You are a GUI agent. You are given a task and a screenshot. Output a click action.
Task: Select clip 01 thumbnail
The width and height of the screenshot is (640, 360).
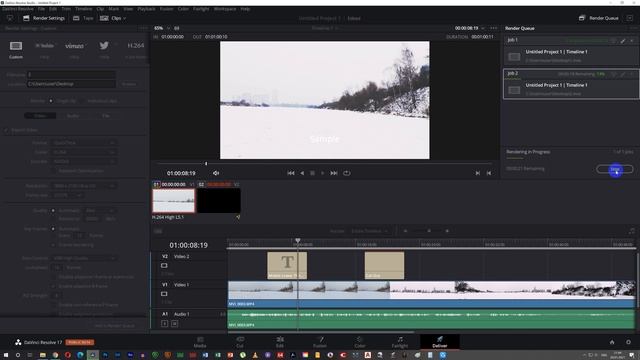coord(174,200)
